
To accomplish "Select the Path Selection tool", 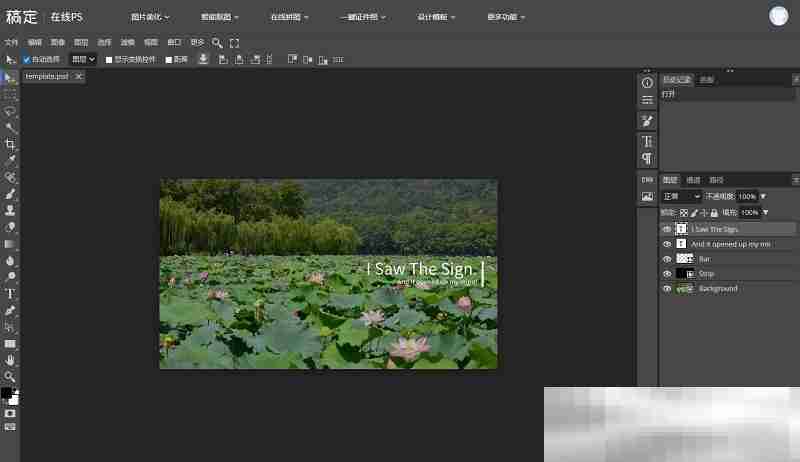I will tap(9, 327).
